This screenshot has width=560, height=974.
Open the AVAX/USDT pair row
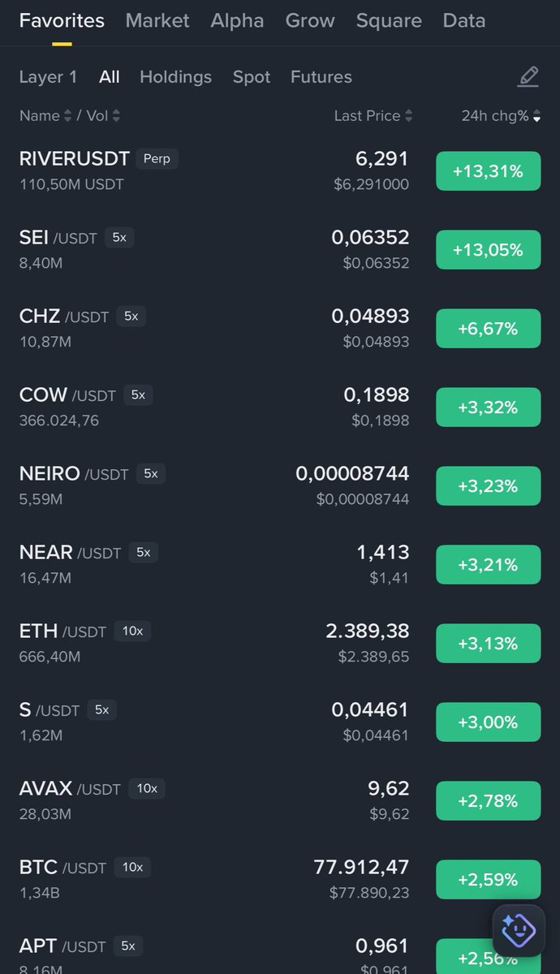[x=203, y=800]
